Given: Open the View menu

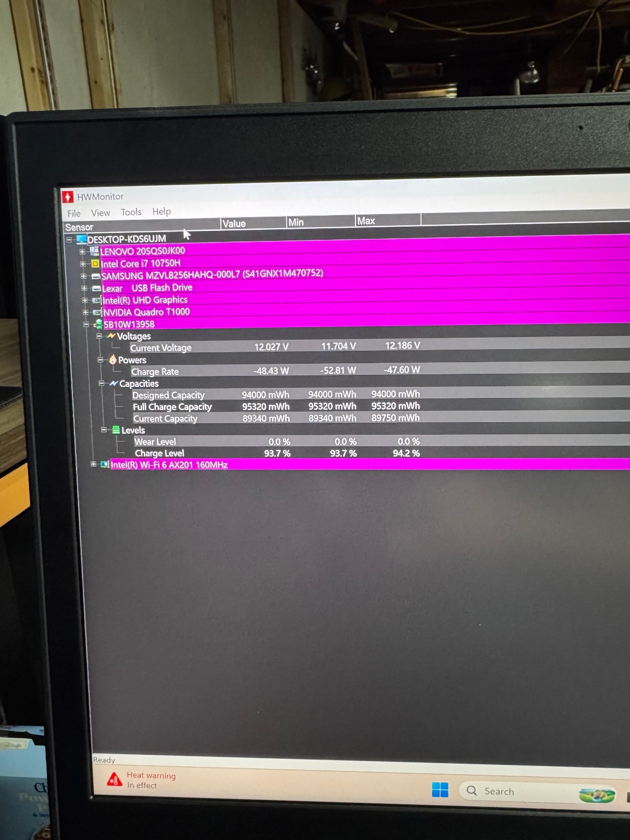Looking at the screenshot, I should (100, 213).
